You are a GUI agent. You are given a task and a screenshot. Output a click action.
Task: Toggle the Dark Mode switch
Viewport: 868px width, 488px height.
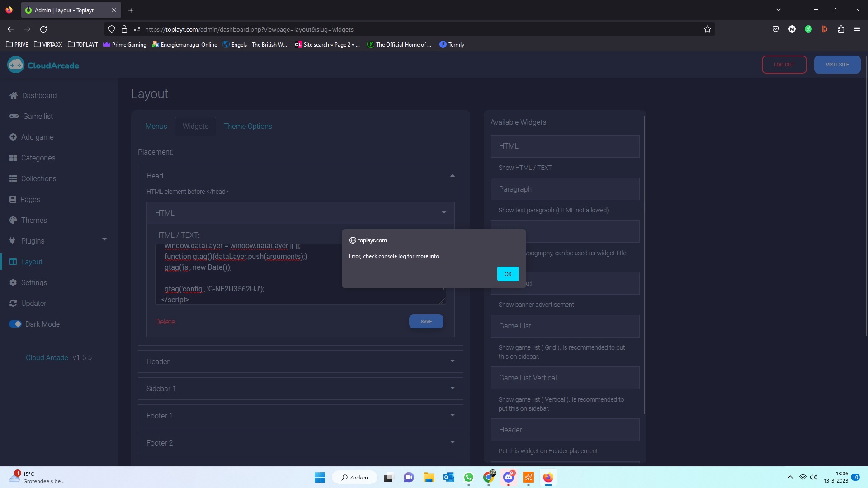(15, 324)
